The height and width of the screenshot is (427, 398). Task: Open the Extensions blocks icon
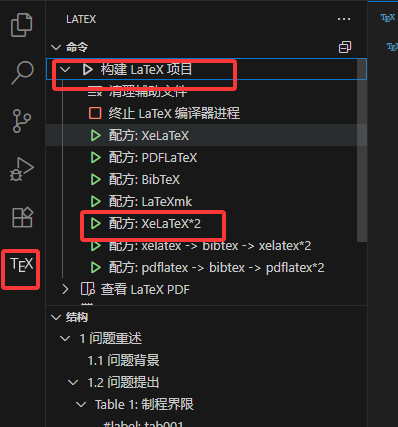22,217
